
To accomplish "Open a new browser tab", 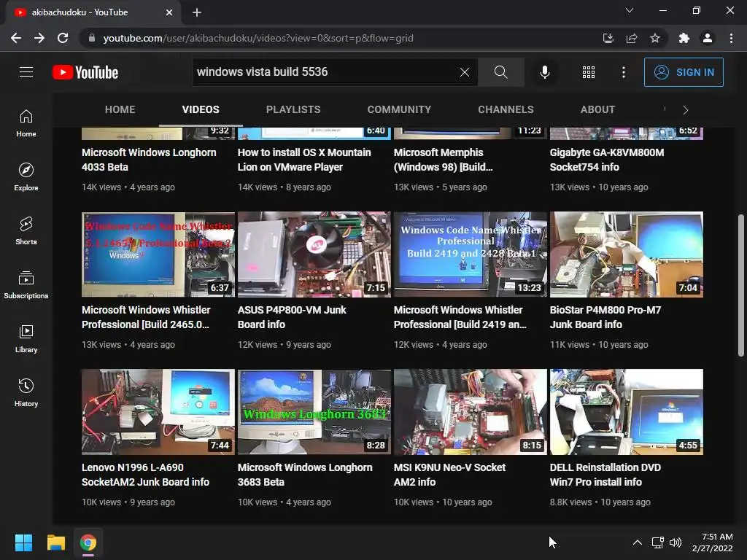I will click(x=197, y=12).
